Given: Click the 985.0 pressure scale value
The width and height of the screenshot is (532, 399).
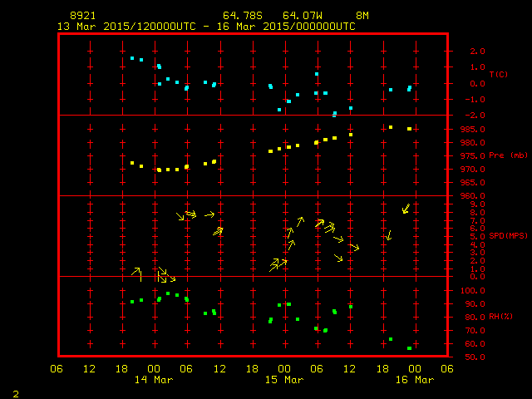Looking at the screenshot, I should pyautogui.click(x=462, y=130).
